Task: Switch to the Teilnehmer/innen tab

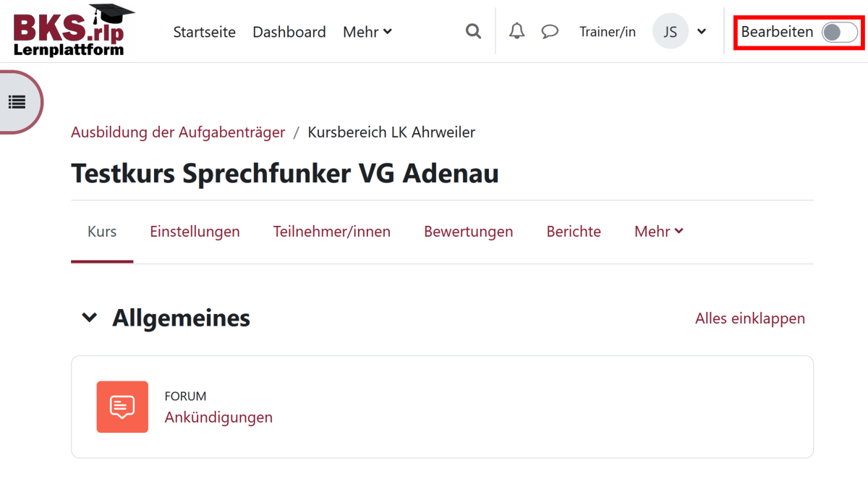Action: pos(331,232)
